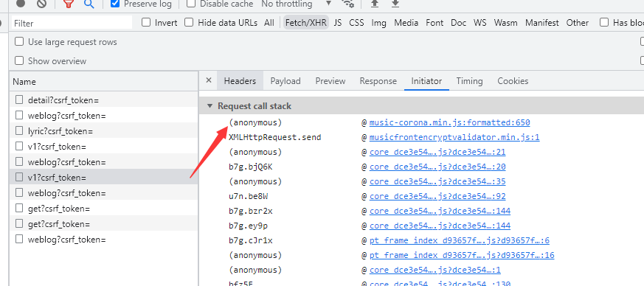The image size is (644, 286).
Task: Click the record network log icon
Action: coord(21,4)
